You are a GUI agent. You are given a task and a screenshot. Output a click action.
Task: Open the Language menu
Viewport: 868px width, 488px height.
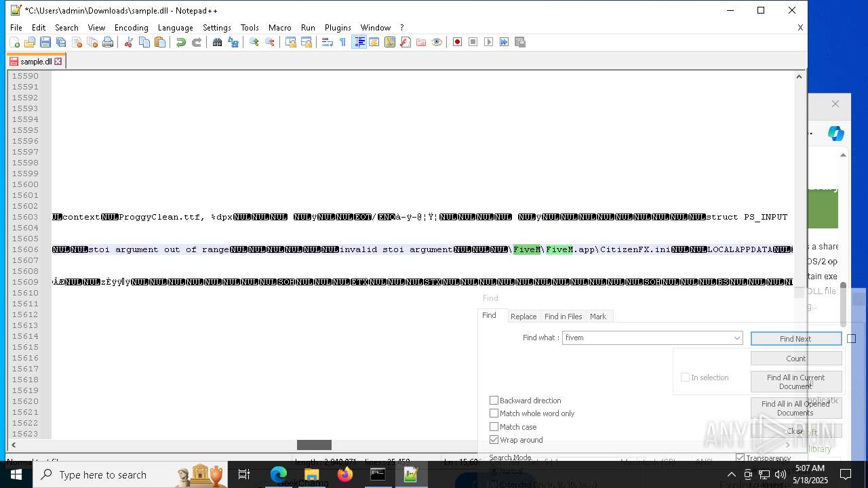pyautogui.click(x=176, y=28)
